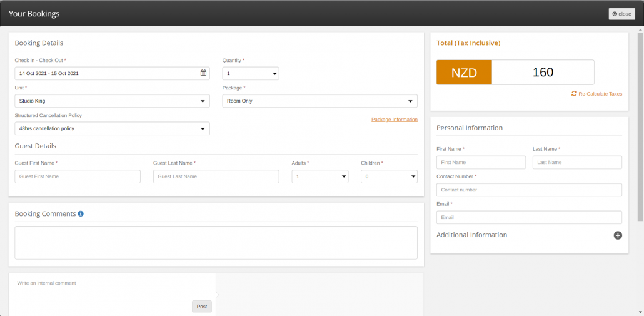Click the Personal Information heading
The height and width of the screenshot is (316, 644).
pyautogui.click(x=470, y=128)
